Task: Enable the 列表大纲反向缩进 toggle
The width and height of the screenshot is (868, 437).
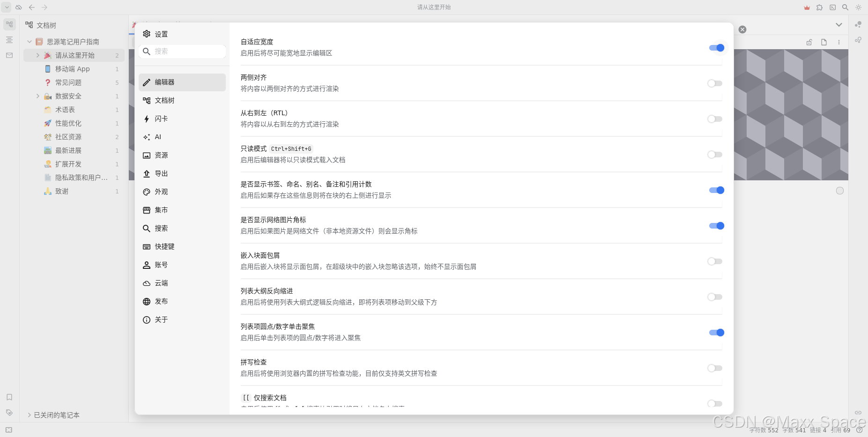Action: coord(715,297)
